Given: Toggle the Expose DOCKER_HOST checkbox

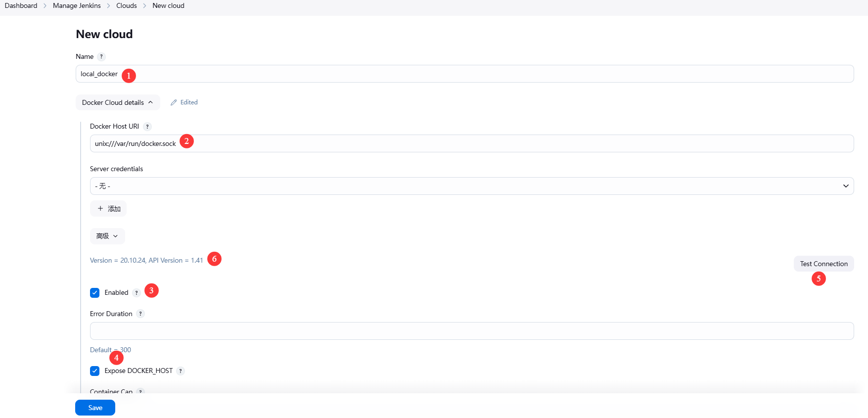Looking at the screenshot, I should (95, 371).
